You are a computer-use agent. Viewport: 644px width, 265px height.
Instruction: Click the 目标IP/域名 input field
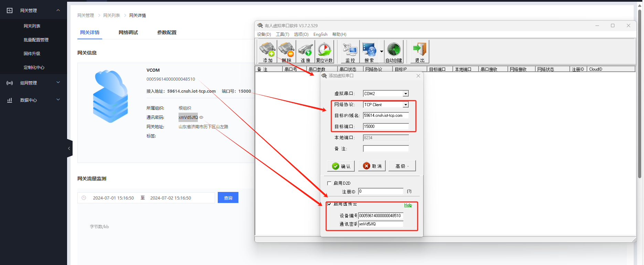[386, 116]
